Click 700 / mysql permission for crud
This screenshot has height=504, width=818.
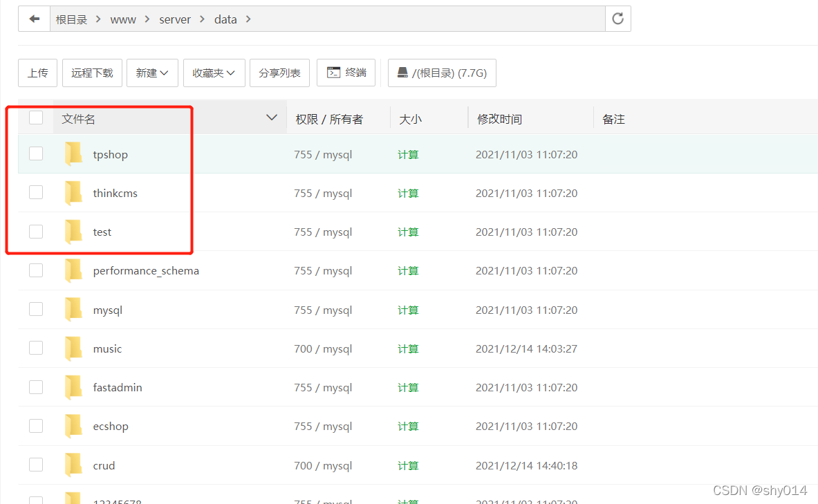point(323,466)
